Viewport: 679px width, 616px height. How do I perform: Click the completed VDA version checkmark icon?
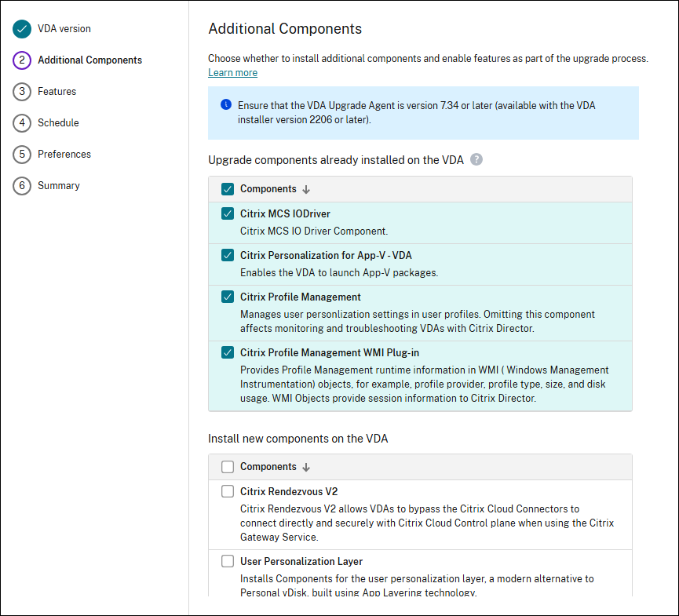pos(22,29)
